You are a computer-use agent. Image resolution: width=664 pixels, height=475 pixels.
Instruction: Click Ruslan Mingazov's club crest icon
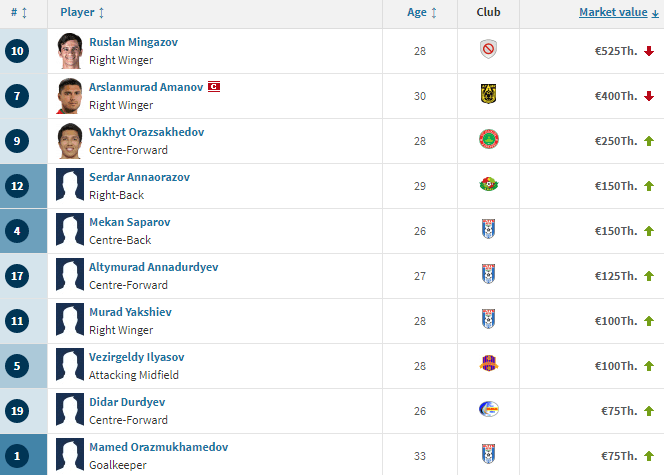point(488,50)
